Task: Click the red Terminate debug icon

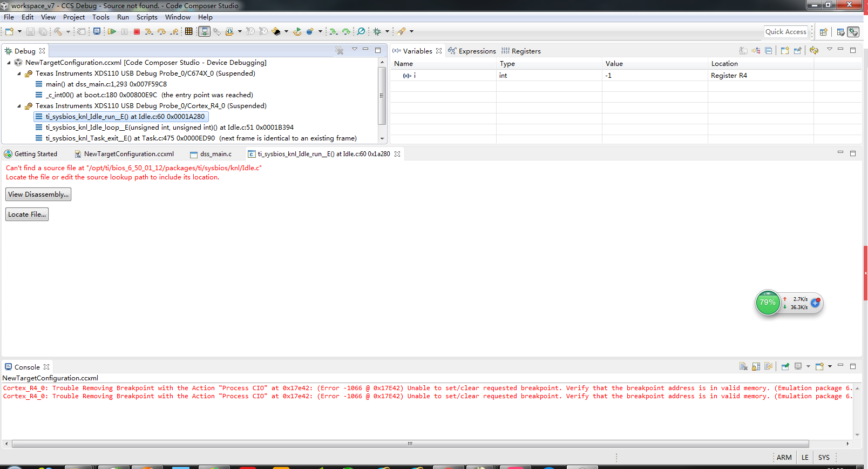Action: tap(137, 31)
